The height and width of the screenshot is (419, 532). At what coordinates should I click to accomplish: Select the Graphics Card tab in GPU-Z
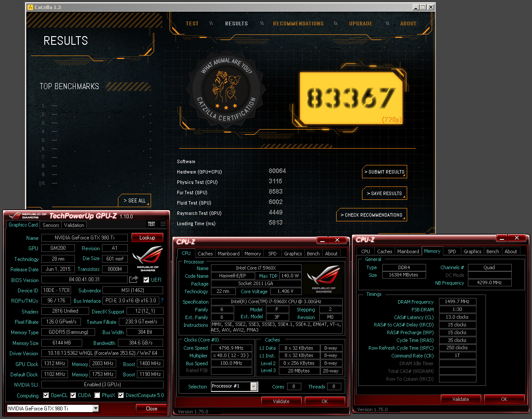click(x=23, y=225)
